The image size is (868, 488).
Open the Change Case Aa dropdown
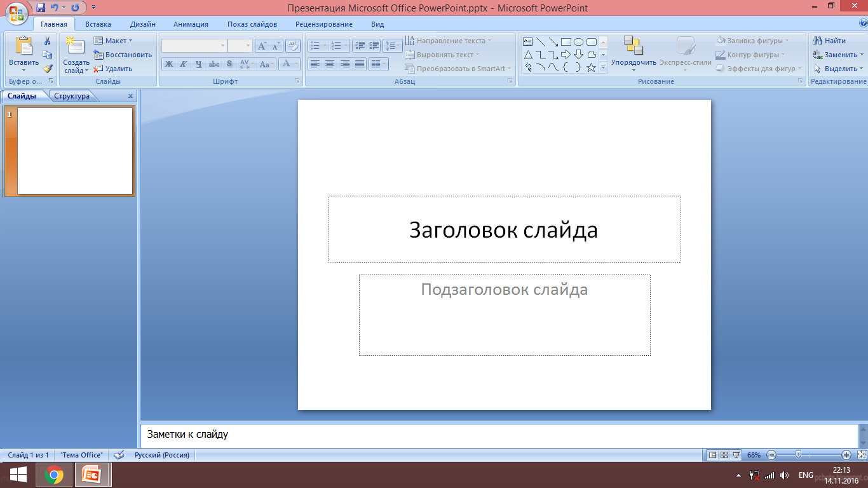(267, 64)
